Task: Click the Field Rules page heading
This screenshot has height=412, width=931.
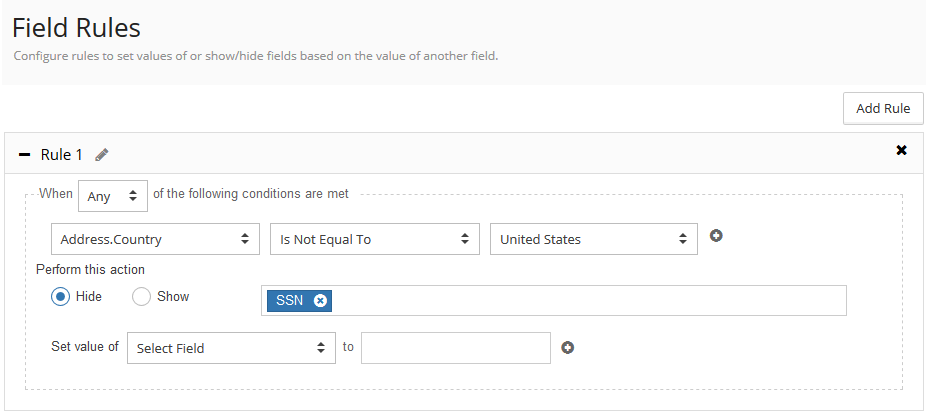Action: click(76, 28)
